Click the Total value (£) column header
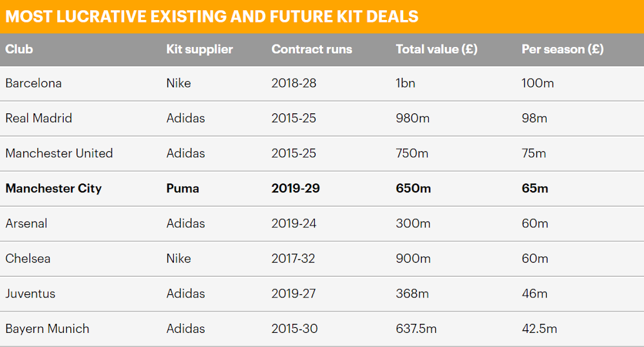The width and height of the screenshot is (644, 347). [x=437, y=50]
